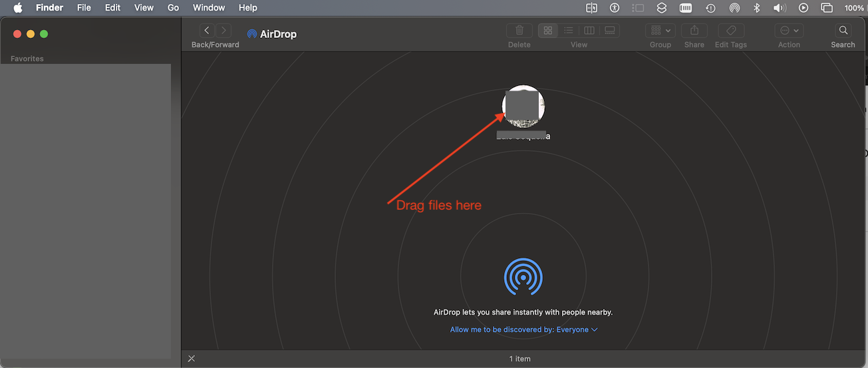Click the Bluetooth menu bar icon

point(756,8)
